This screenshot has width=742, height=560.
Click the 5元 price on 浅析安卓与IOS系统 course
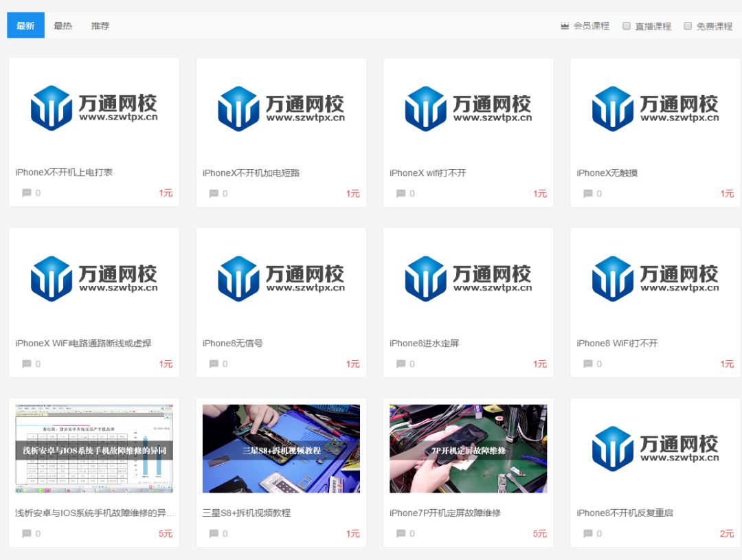click(166, 533)
